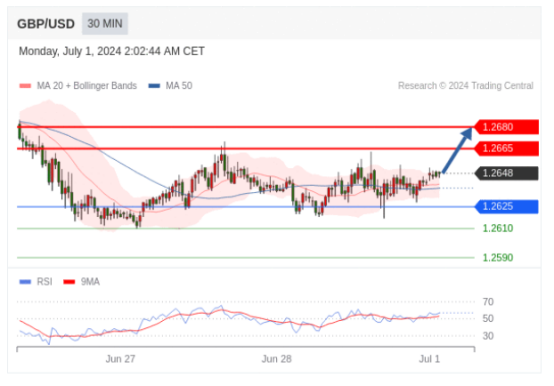This screenshot has height=386, width=554.
Task: Click the RSI 50 level value
Action: (488, 319)
